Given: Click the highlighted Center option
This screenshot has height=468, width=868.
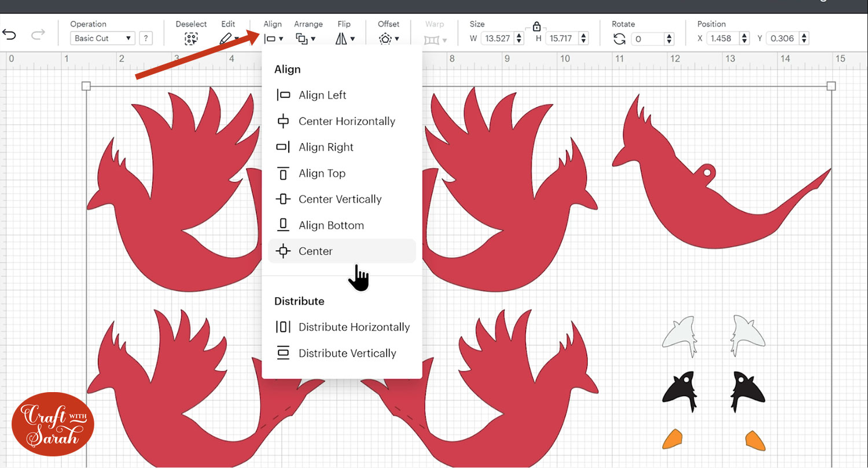Looking at the screenshot, I should coord(342,251).
